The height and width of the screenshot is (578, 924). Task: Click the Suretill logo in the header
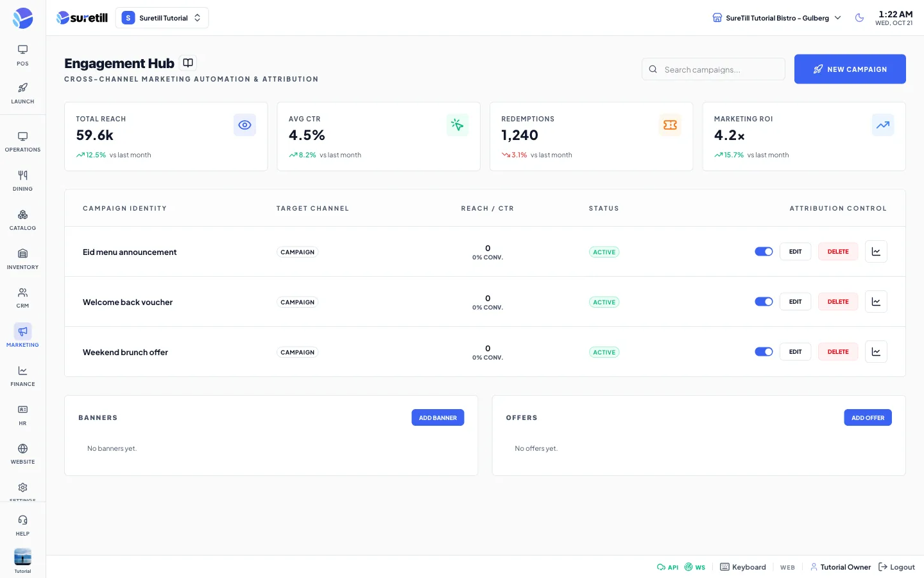point(82,18)
